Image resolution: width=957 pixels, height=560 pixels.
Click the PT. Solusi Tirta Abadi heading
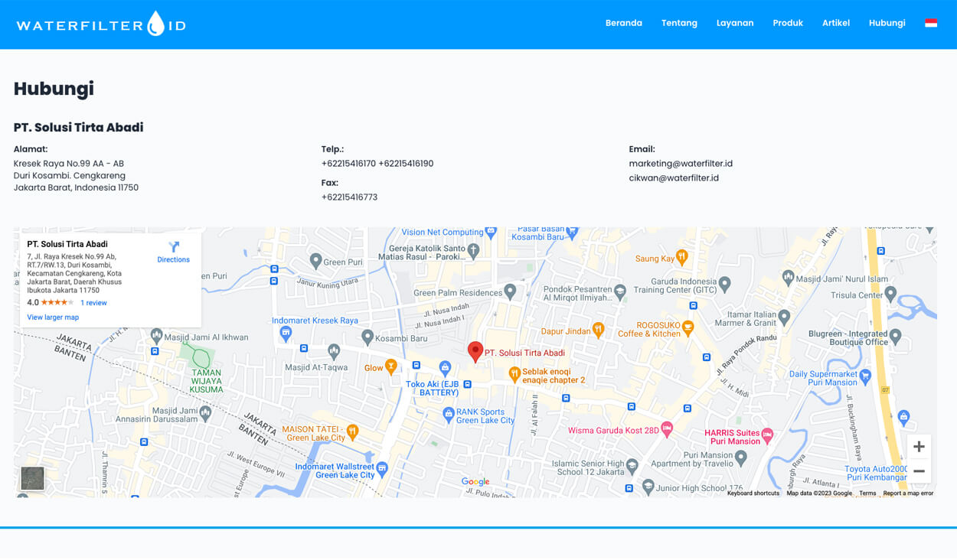tap(78, 127)
